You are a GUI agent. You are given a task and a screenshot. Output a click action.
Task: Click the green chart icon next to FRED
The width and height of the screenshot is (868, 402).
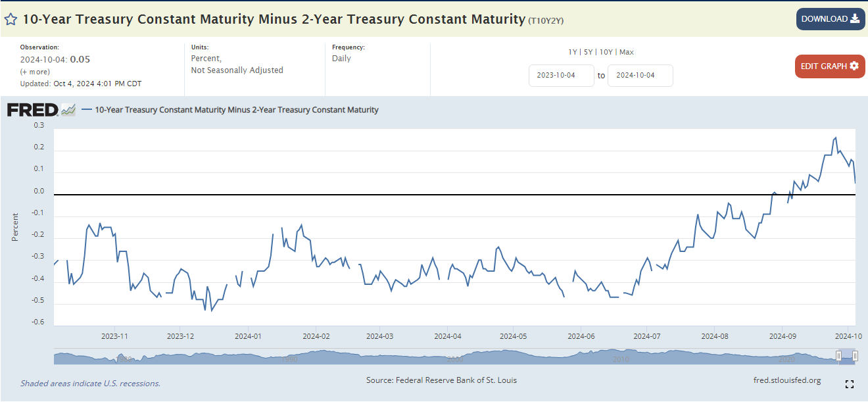point(68,110)
